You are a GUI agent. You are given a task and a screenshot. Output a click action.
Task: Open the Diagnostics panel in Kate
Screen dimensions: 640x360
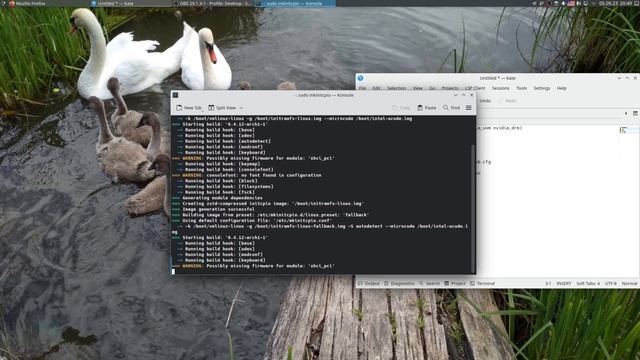(399, 283)
